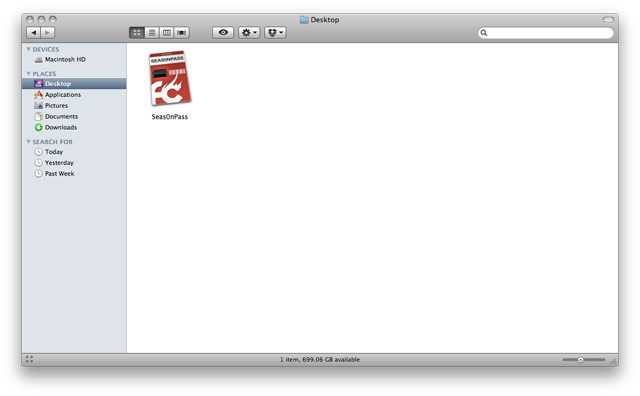Screen dimensions: 640x396
Task: Click the DEVICES section header
Action: coord(46,49)
